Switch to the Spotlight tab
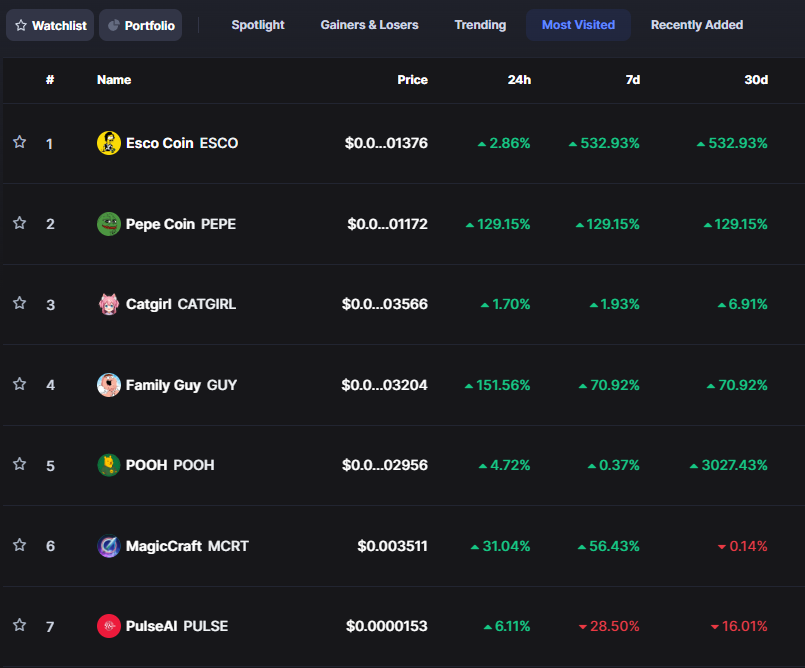This screenshot has height=668, width=805. click(258, 25)
